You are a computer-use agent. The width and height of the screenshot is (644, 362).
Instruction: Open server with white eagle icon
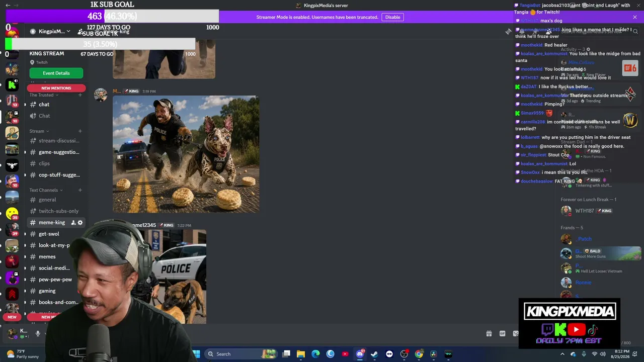(12, 165)
